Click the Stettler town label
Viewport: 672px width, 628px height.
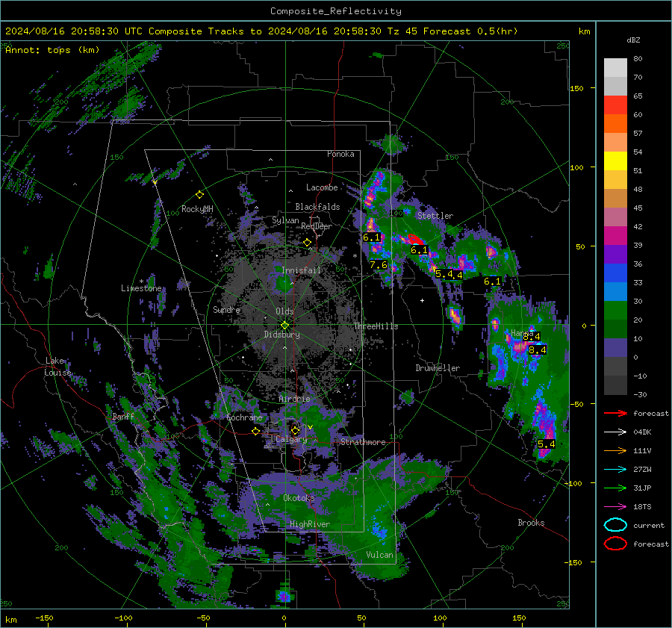435,216
